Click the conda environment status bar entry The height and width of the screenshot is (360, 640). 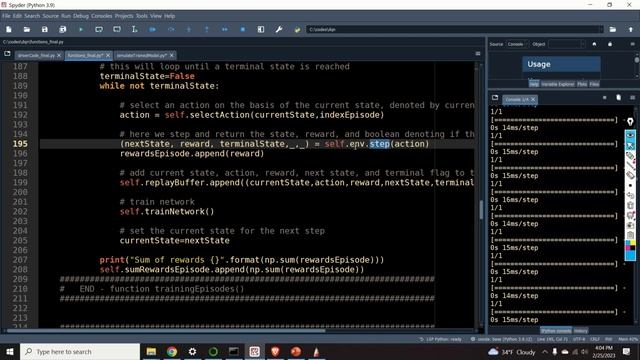pyautogui.click(x=502, y=339)
